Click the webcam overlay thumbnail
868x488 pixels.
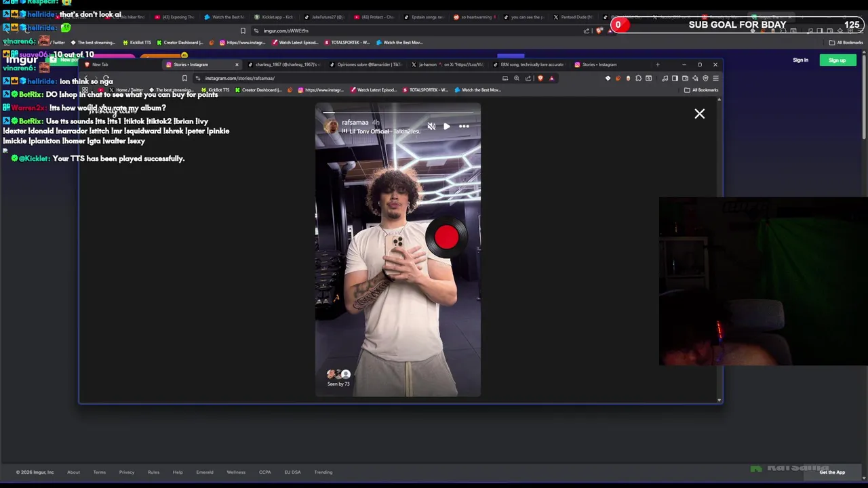pos(763,281)
